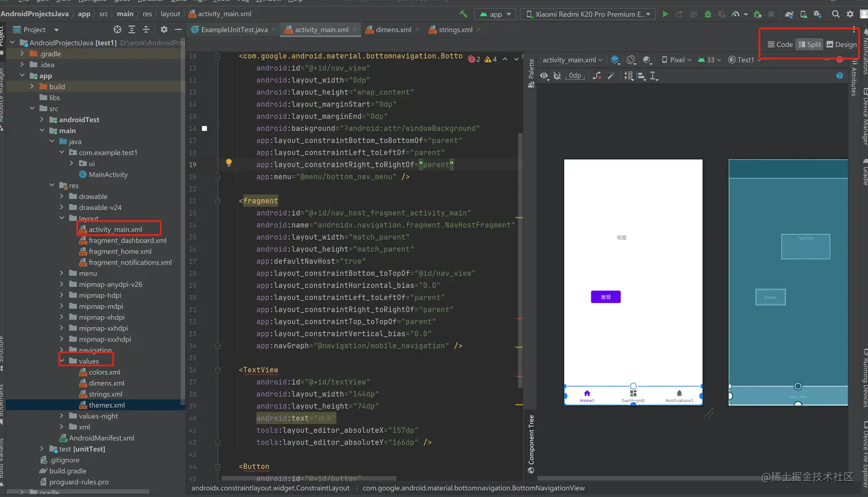The image size is (868, 497).
Task: Click the lightbulb quick-fix icon on line 19
Action: [228, 163]
